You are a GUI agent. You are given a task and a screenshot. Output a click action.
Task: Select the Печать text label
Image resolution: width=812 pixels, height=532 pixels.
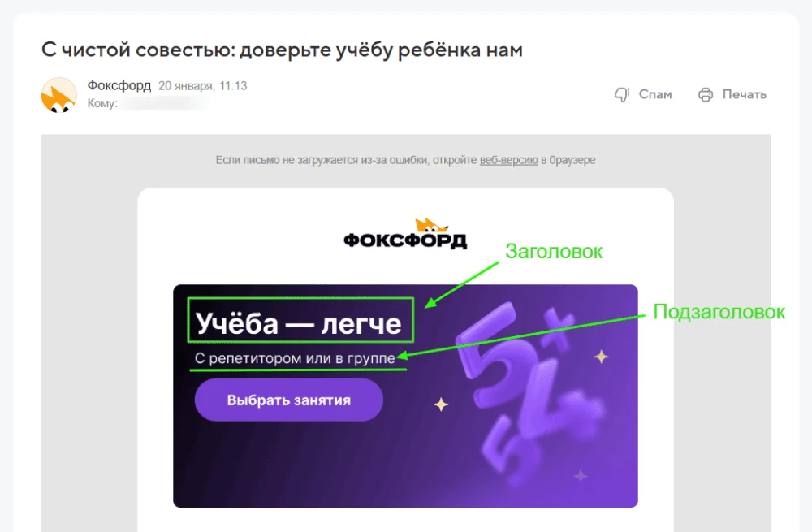point(744,94)
